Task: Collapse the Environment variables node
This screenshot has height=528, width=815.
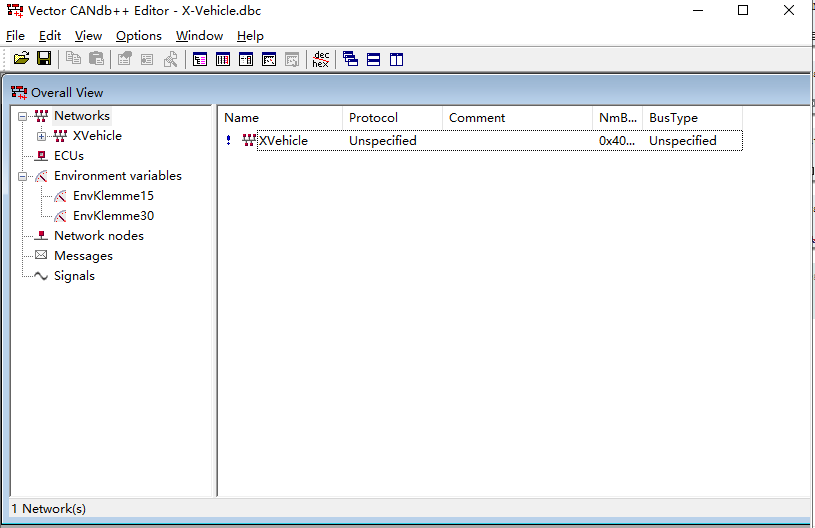Action: 22,176
